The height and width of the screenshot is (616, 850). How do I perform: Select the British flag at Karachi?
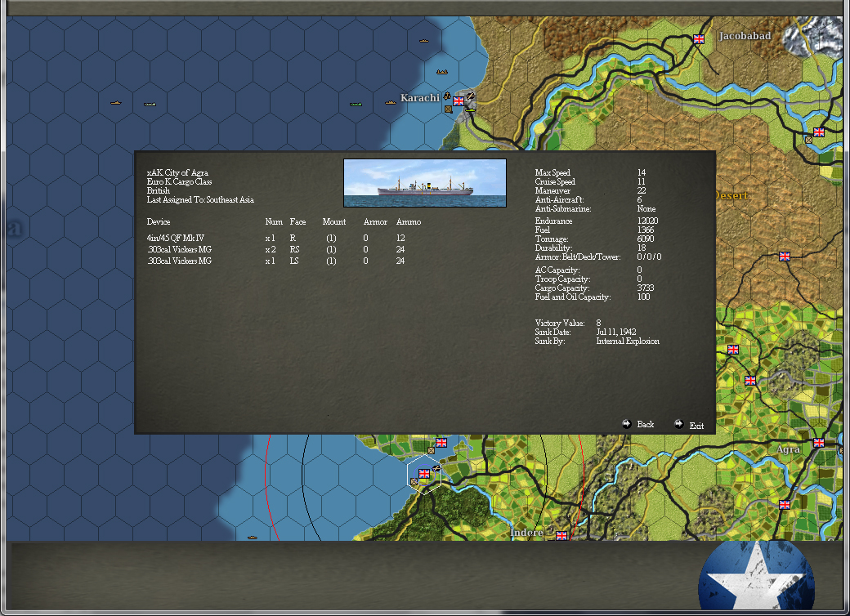[x=459, y=101]
